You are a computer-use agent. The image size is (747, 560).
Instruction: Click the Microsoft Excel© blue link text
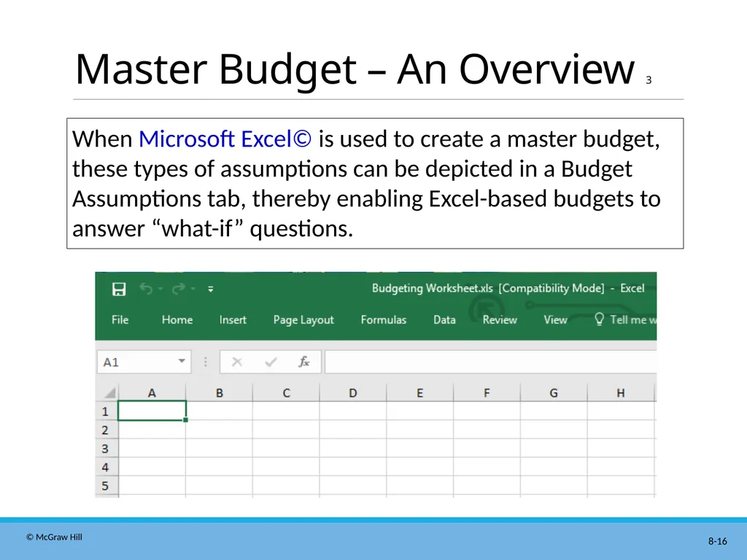click(x=225, y=139)
